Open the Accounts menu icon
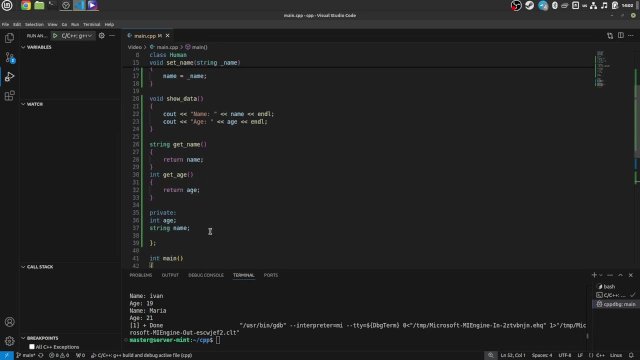The height and width of the screenshot is (360, 640). tap(9, 322)
